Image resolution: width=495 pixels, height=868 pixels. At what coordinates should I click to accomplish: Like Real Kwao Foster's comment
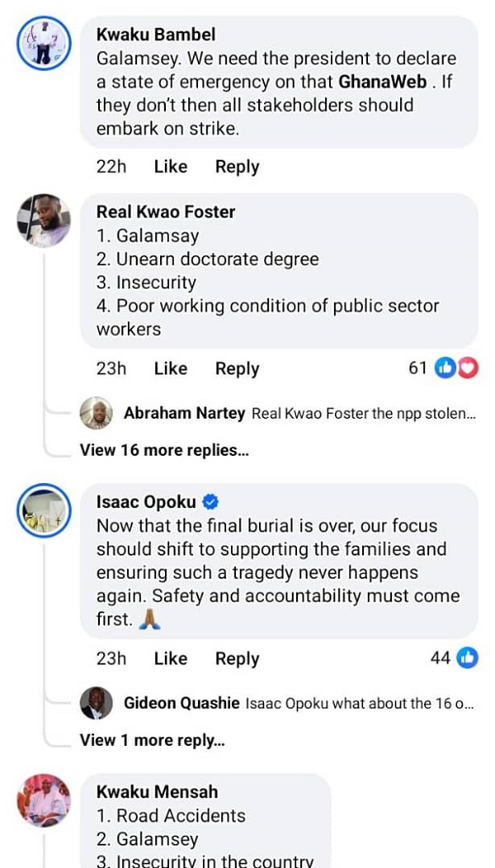pyautogui.click(x=170, y=368)
